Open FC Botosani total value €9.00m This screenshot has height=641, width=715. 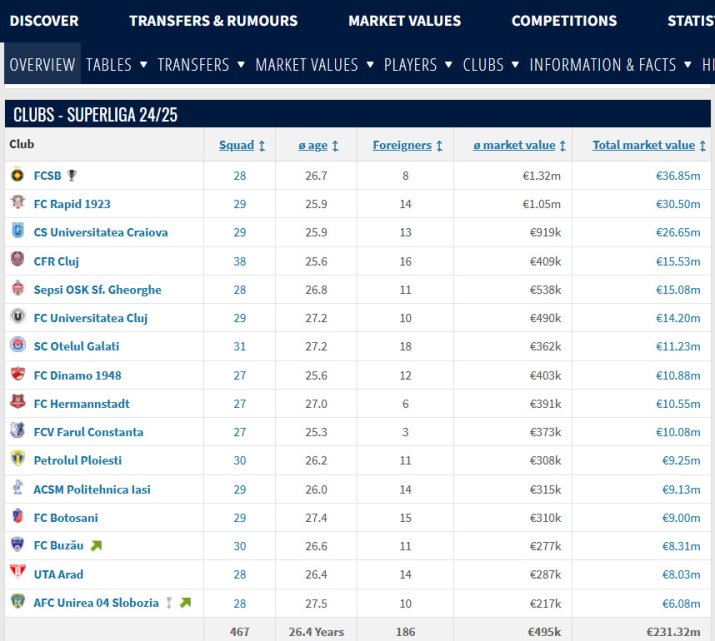click(x=681, y=517)
